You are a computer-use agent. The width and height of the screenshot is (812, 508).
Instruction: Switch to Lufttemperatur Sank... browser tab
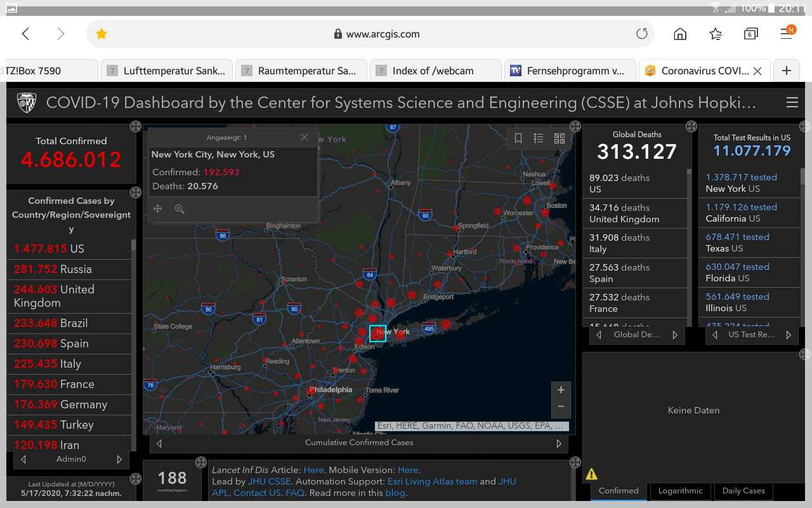tap(166, 71)
